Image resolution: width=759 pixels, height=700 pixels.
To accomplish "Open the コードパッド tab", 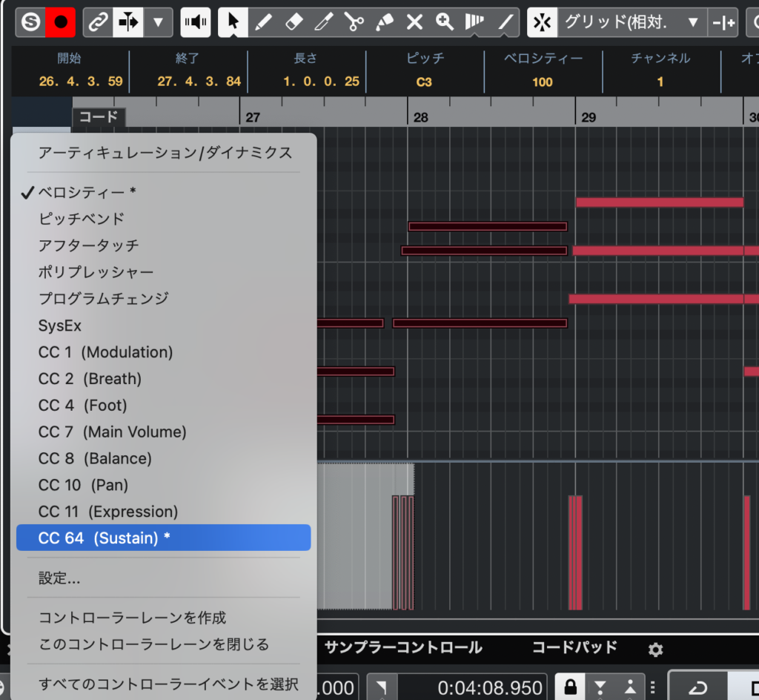I will tap(574, 647).
